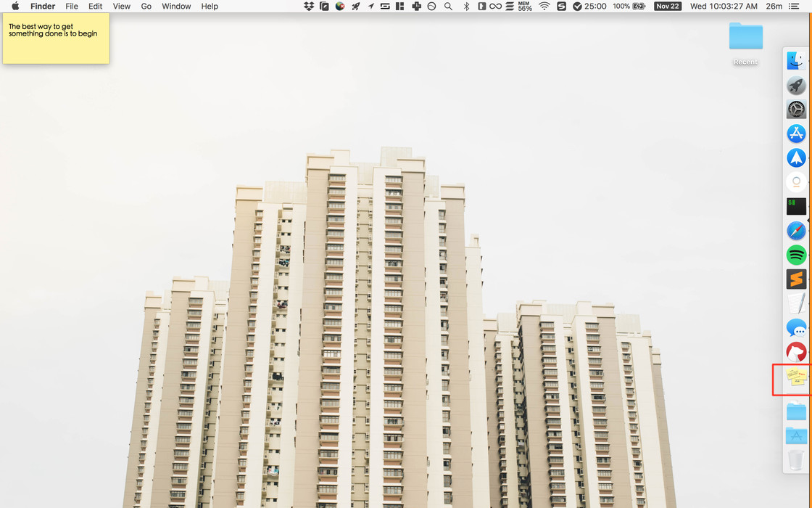Image resolution: width=812 pixels, height=508 pixels.
Task: Open Safari browser from dock
Action: (796, 231)
